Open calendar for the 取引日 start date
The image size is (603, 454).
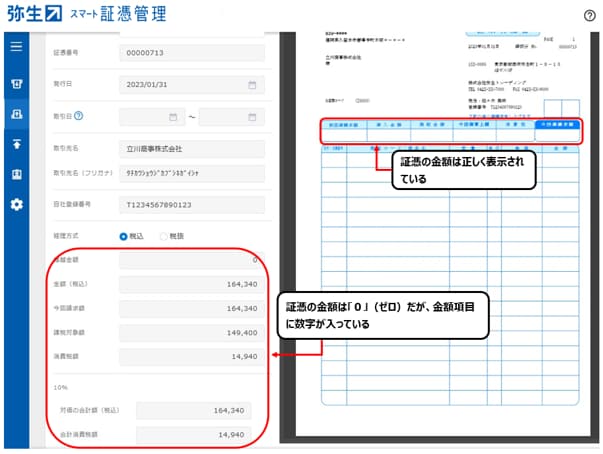click(173, 117)
